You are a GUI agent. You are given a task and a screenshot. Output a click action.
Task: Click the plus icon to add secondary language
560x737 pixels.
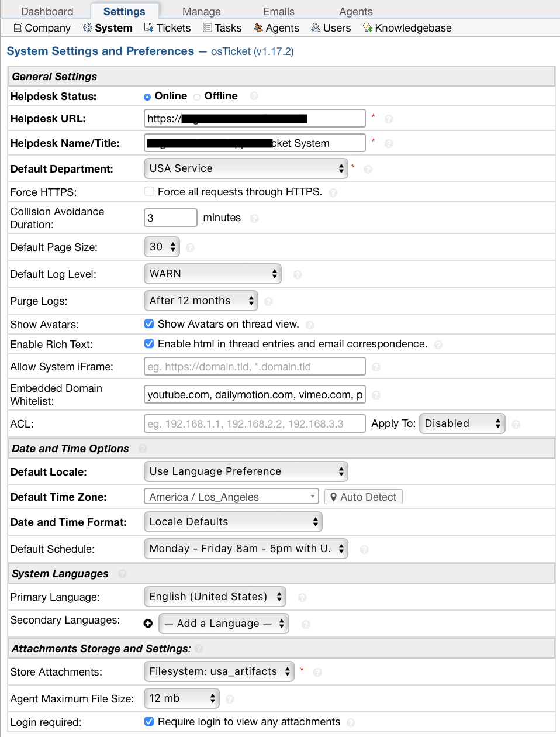[x=148, y=624]
